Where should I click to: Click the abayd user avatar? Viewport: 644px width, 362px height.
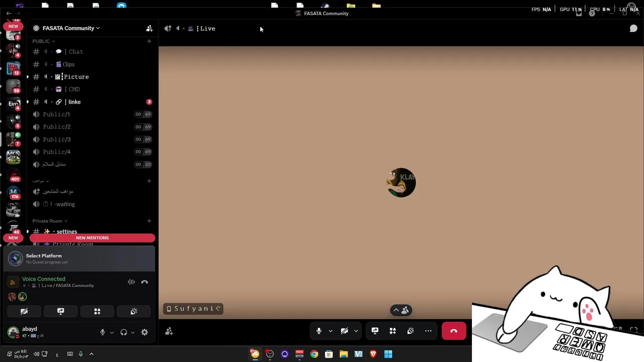13,332
